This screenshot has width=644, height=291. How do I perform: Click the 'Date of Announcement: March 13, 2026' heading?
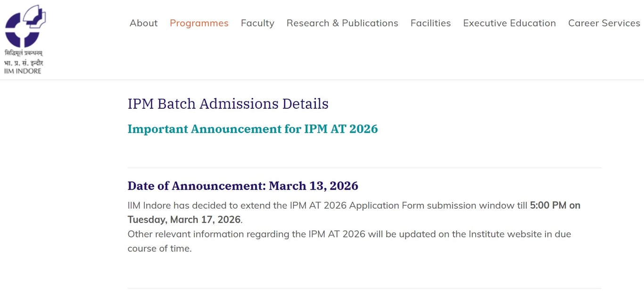242,186
